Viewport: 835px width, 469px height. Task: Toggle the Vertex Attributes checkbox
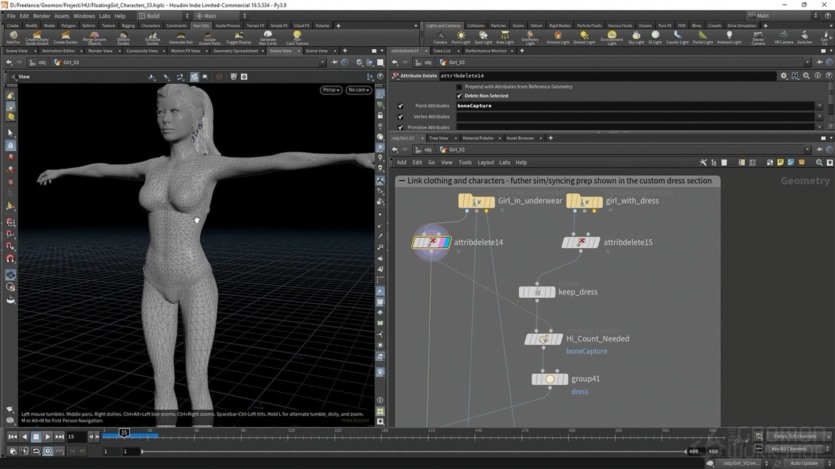[400, 117]
